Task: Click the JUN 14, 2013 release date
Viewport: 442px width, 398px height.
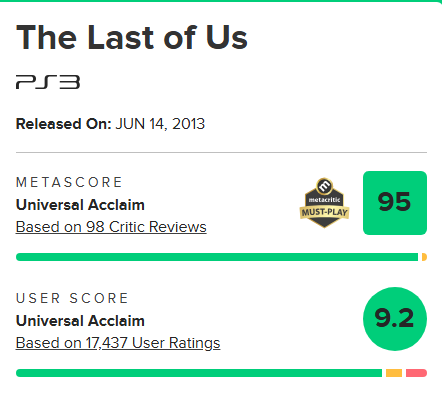Action: (x=160, y=124)
